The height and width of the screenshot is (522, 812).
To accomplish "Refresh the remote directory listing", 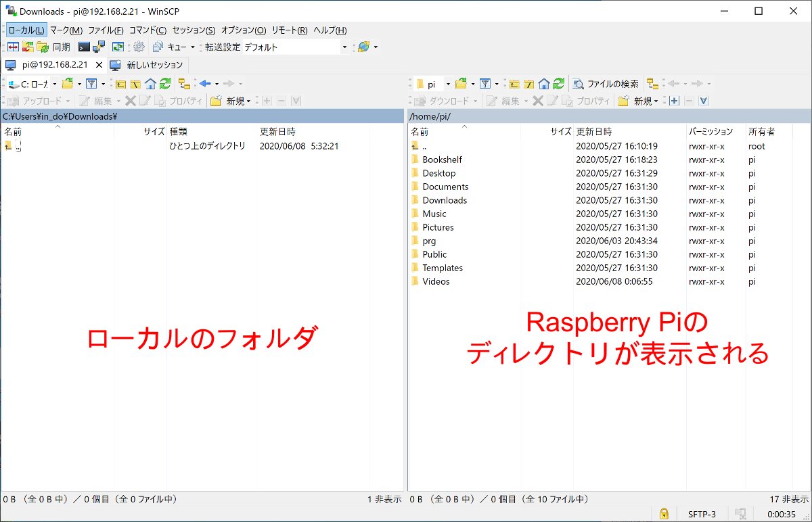I will (558, 84).
